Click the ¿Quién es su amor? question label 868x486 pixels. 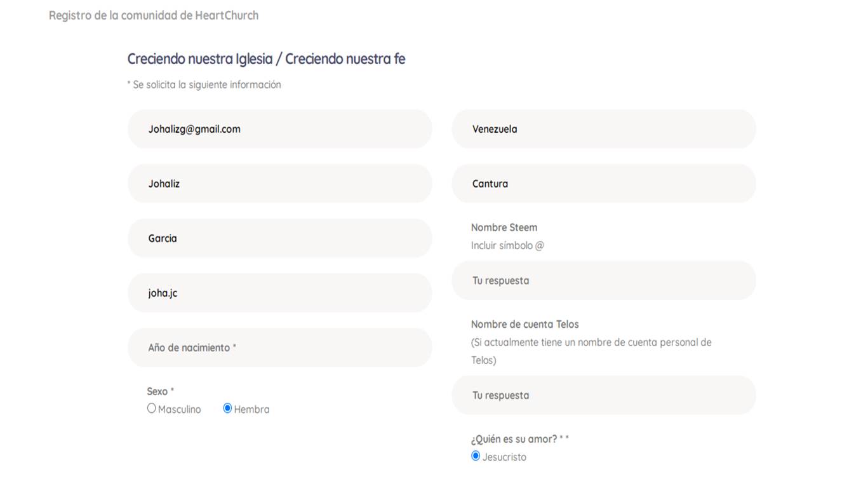click(x=519, y=439)
